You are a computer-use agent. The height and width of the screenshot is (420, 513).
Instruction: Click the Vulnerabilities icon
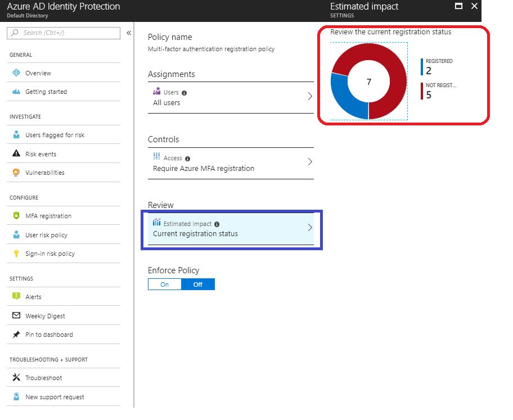[17, 172]
